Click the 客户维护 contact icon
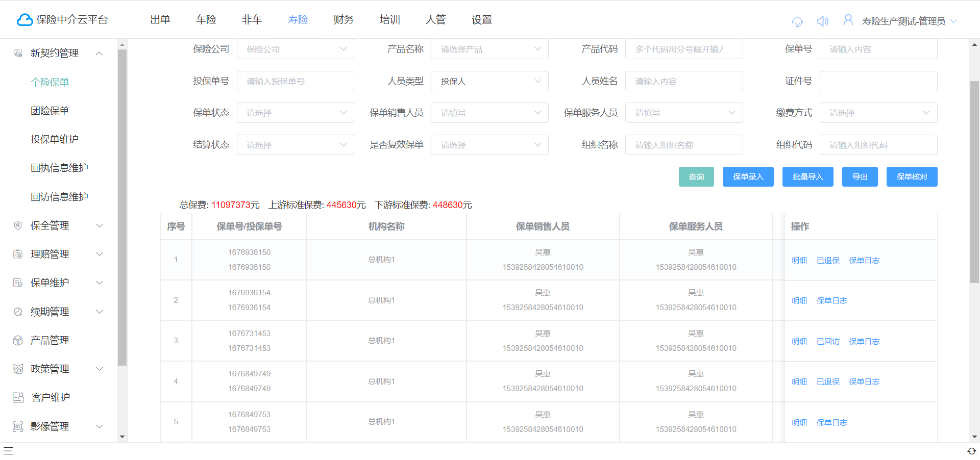The image size is (980, 460). (x=18, y=397)
